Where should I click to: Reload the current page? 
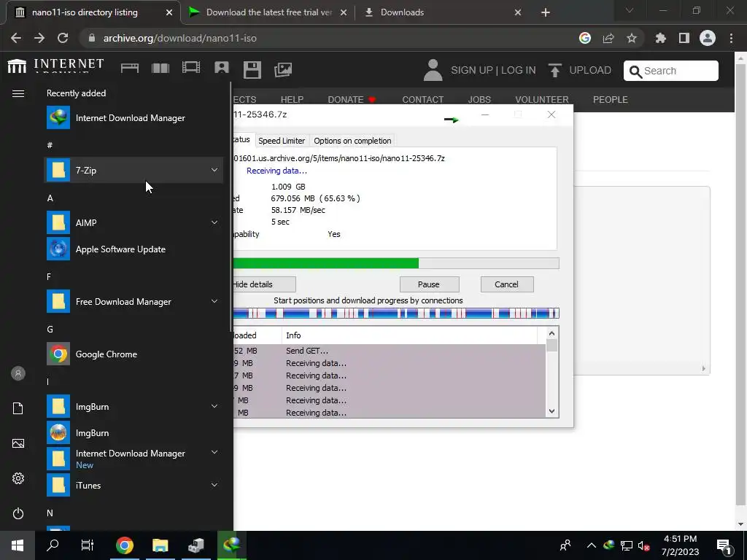[63, 38]
